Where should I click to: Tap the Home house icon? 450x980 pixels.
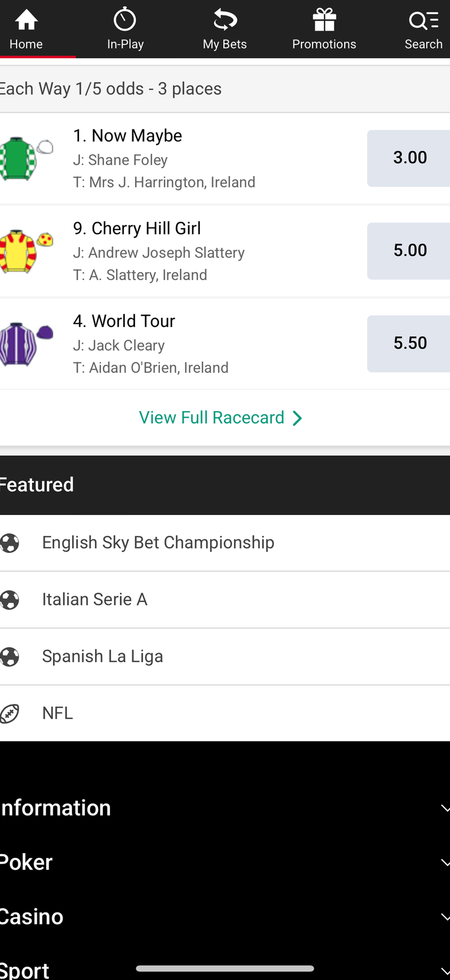pyautogui.click(x=26, y=20)
